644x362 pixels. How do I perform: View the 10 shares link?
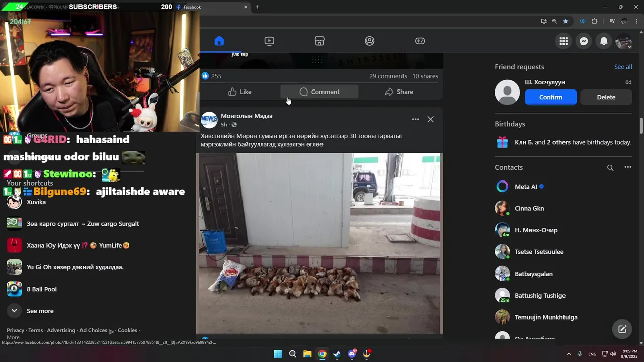coord(425,76)
